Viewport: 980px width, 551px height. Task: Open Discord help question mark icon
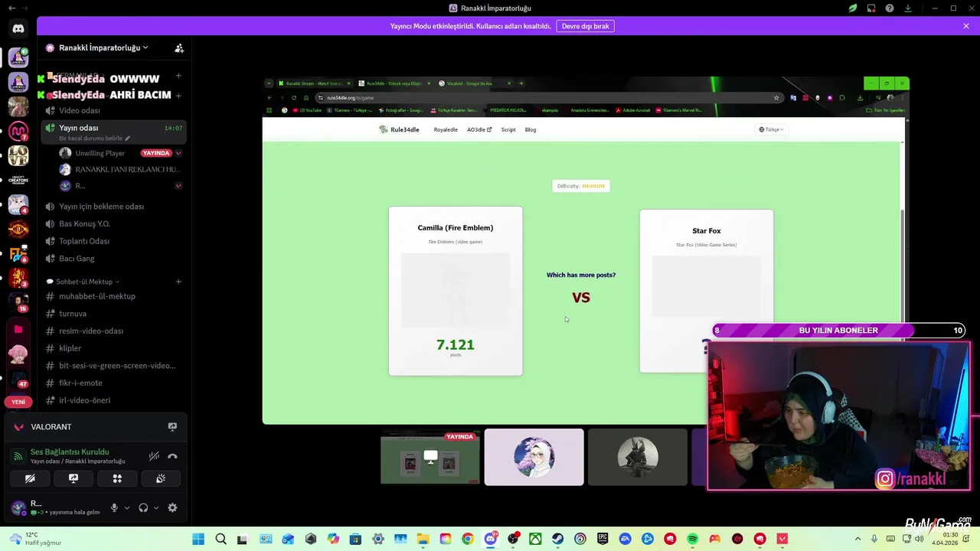[x=890, y=8]
